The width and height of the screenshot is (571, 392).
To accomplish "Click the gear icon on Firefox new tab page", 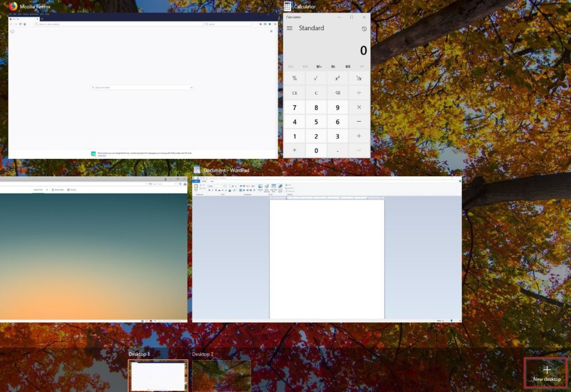I will 272,31.
